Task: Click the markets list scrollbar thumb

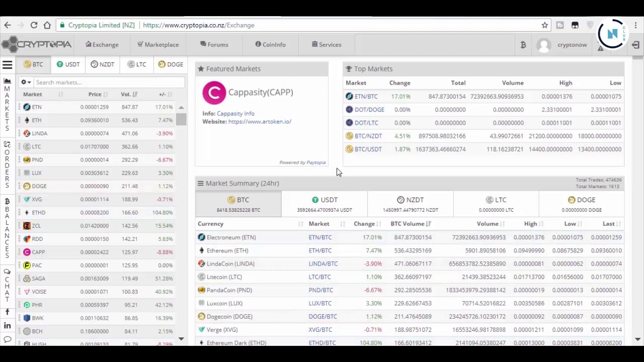Action: pos(181,119)
